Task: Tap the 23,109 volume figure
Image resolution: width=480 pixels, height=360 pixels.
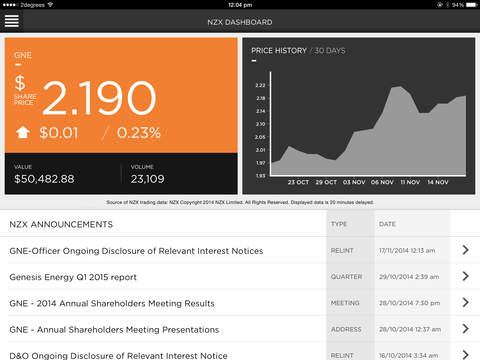Action: (148, 179)
